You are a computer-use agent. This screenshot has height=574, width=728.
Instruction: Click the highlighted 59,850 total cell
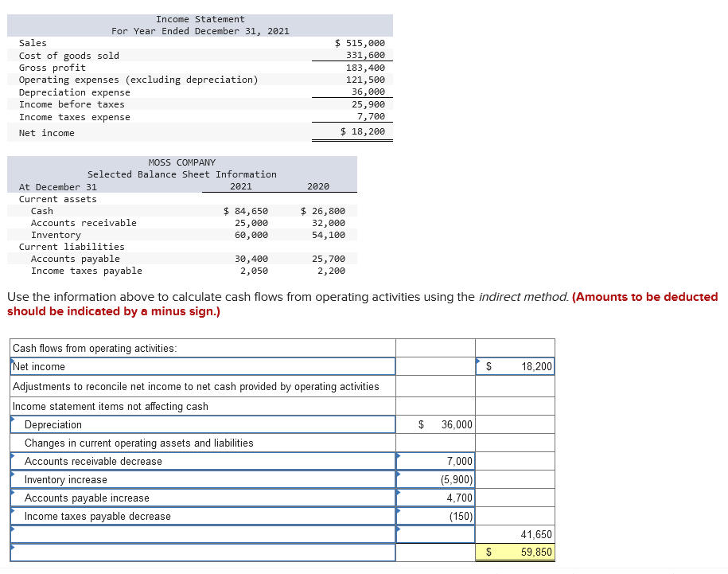pos(515,553)
